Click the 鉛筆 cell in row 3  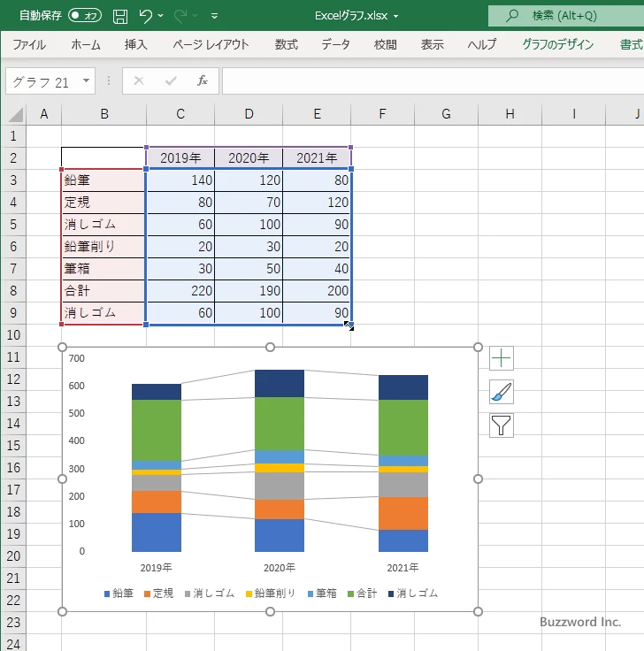(x=103, y=180)
